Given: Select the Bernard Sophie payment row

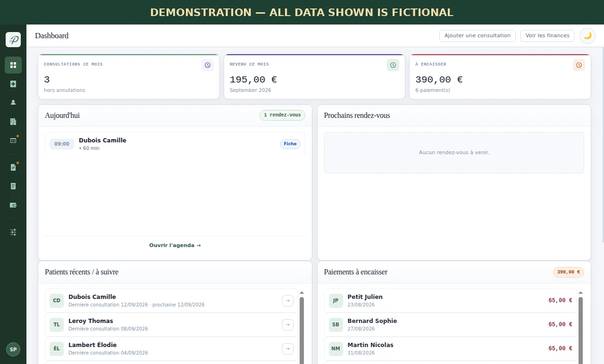Looking at the screenshot, I should point(451,325).
